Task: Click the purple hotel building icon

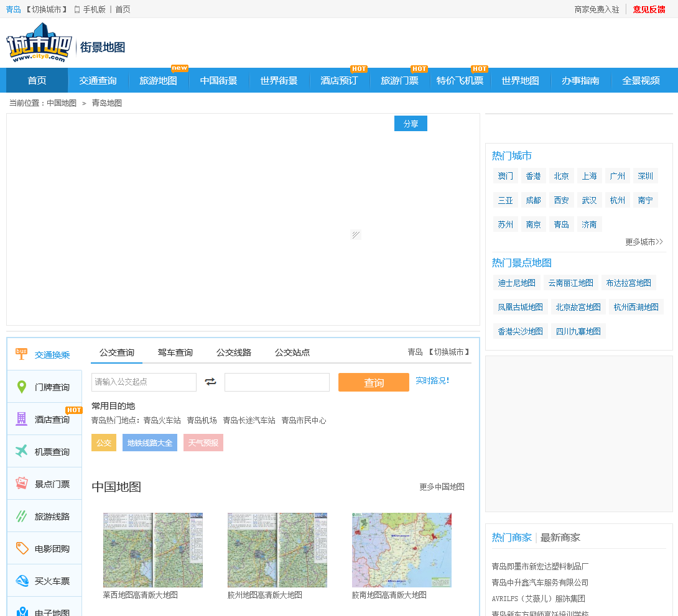Action: click(21, 418)
